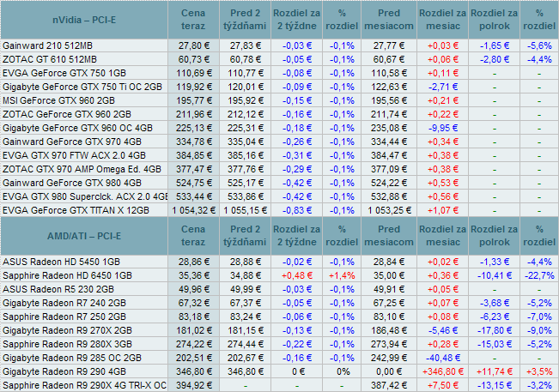
Task: Click the red half-year value '+11,74 €'
Action: tap(494, 371)
